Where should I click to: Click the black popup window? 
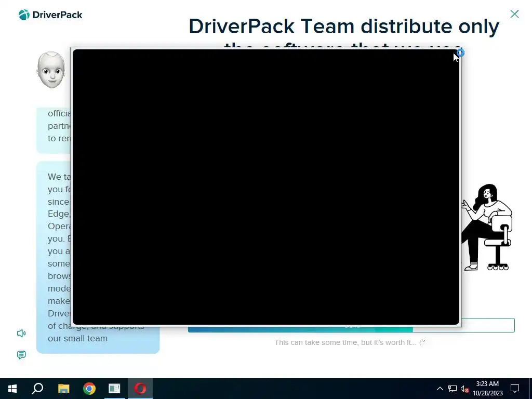tap(266, 187)
